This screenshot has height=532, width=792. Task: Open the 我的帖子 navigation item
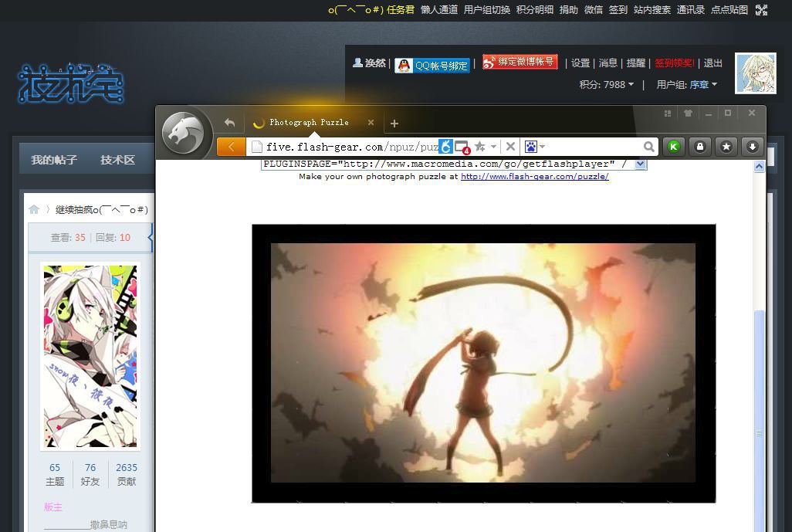pyautogui.click(x=54, y=160)
